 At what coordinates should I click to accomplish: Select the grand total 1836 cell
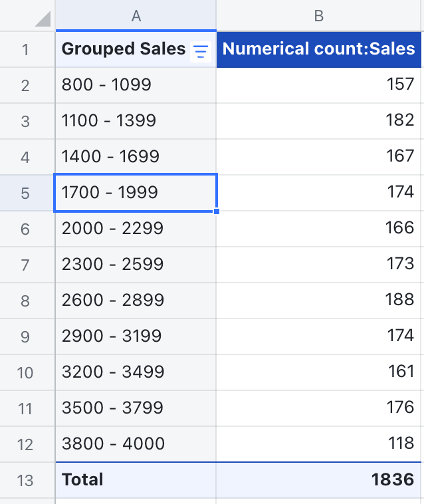pos(318,479)
